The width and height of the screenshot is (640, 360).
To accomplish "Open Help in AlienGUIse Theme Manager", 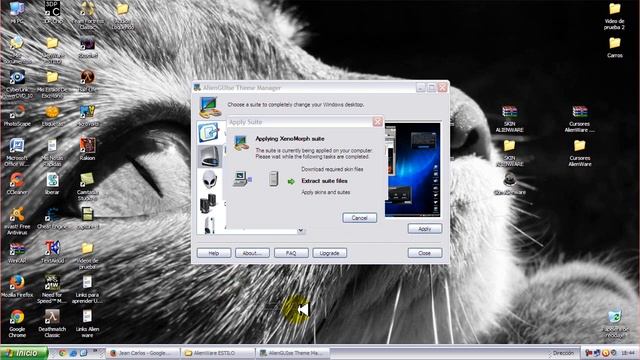I will [x=214, y=253].
